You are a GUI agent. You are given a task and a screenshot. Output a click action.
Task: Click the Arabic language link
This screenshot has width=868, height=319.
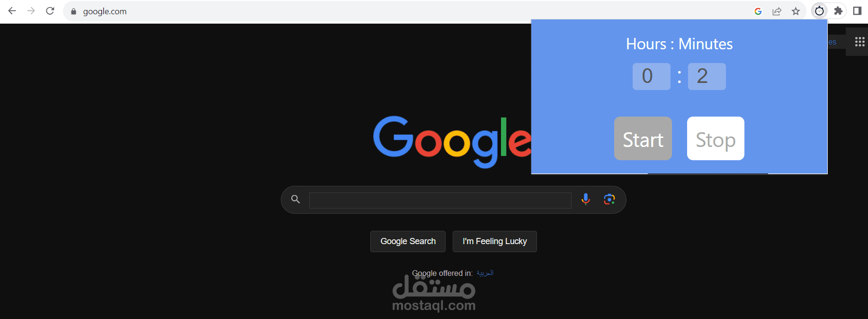[485, 273]
